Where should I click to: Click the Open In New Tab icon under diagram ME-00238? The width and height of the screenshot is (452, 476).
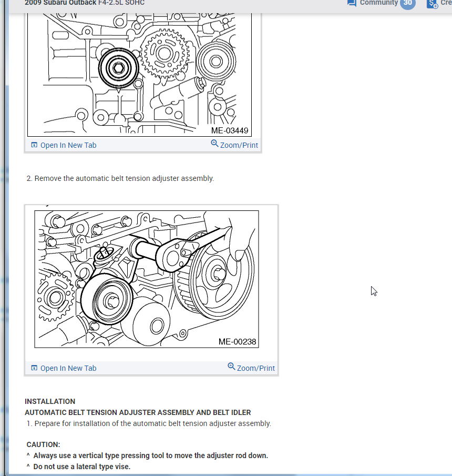(34, 368)
